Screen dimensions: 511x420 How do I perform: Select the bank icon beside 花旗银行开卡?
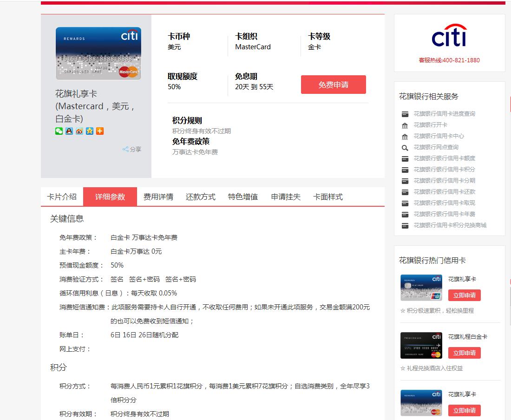click(405, 125)
